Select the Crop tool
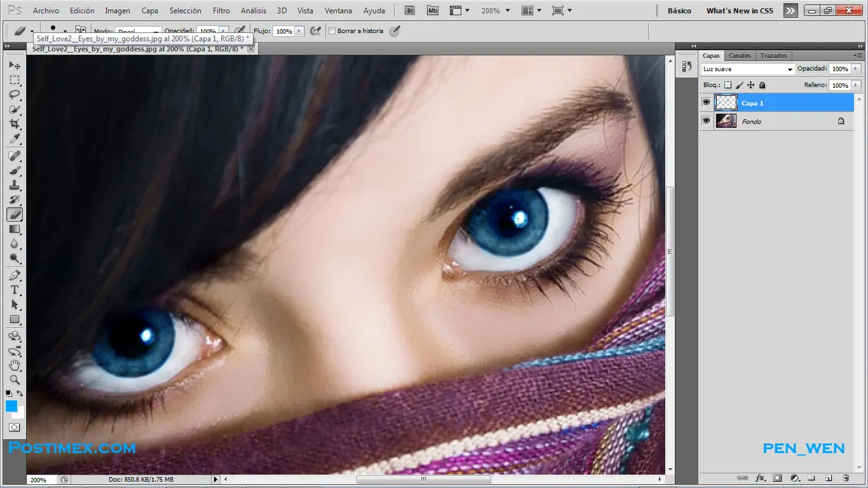This screenshot has width=868, height=488. (x=15, y=124)
